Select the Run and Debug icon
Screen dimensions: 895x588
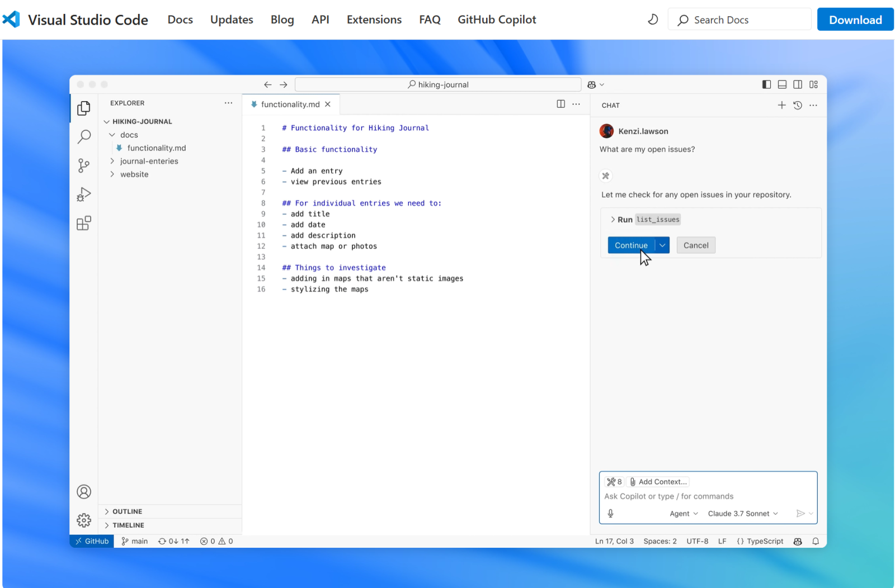83,195
